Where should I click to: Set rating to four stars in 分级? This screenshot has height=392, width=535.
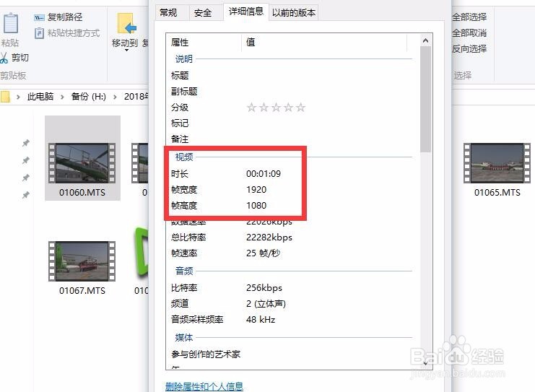(288, 108)
